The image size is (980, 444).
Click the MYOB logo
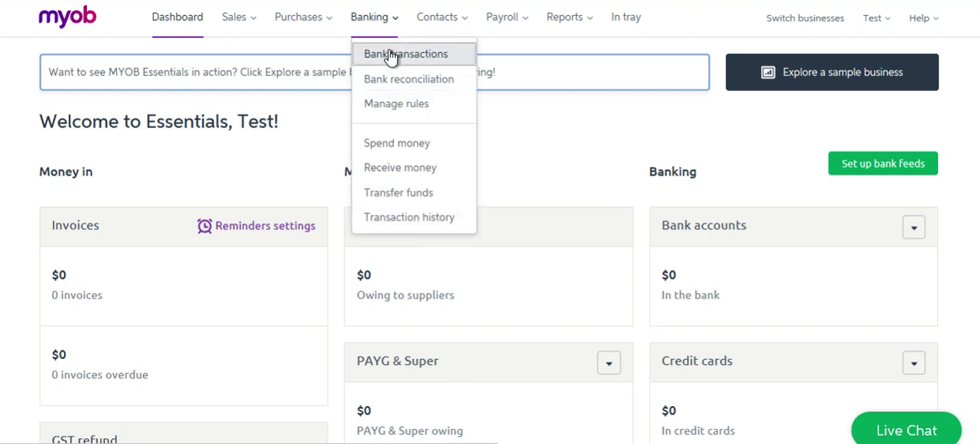point(67,17)
